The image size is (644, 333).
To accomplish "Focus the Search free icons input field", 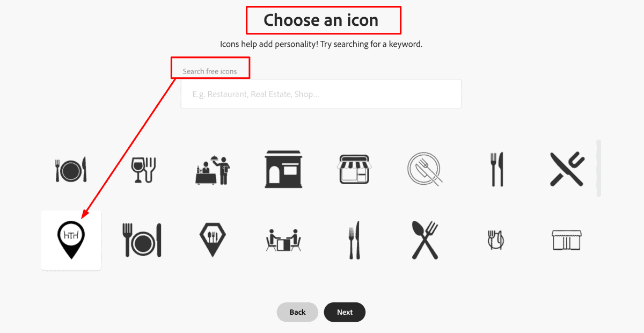I will click(x=321, y=95).
